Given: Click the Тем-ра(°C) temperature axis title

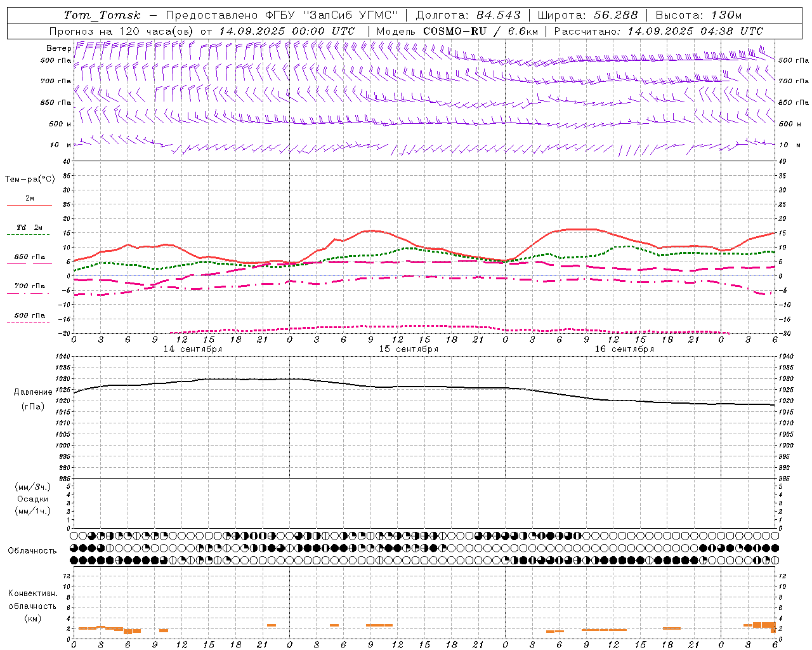Looking at the screenshot, I should pyautogui.click(x=30, y=180).
